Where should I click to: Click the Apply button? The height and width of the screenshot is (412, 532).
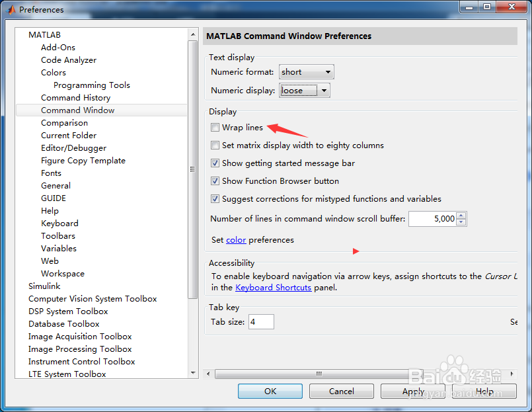point(413,391)
